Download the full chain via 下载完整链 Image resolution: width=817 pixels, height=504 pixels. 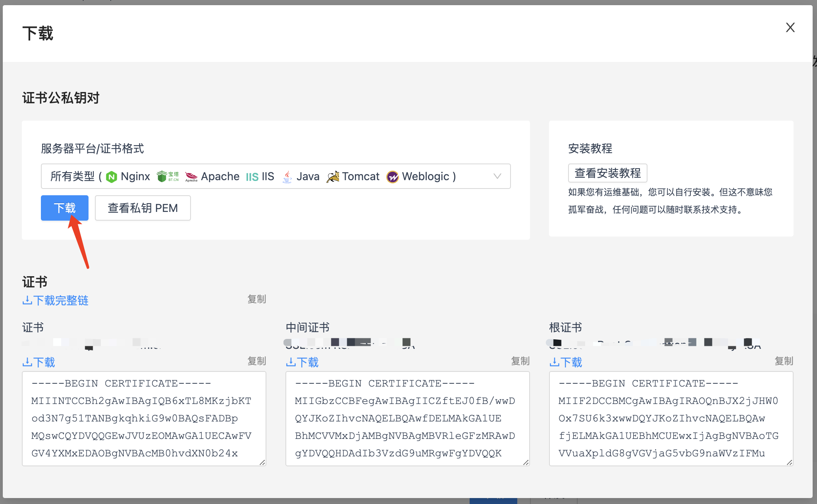coord(55,300)
